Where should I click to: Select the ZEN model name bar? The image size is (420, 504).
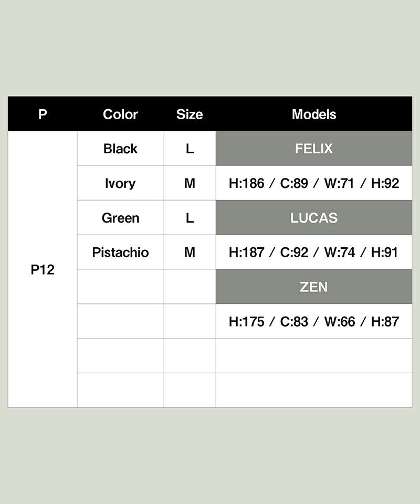[x=314, y=287]
